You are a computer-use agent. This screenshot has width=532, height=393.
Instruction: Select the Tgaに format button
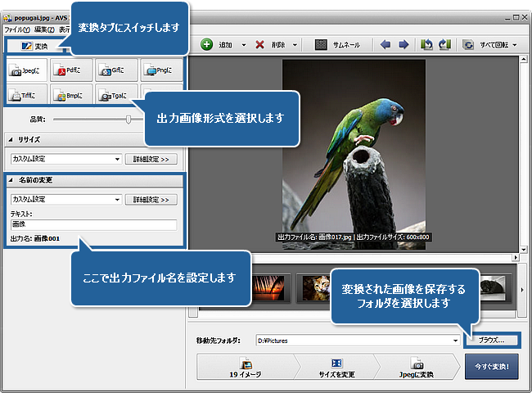coord(116,95)
